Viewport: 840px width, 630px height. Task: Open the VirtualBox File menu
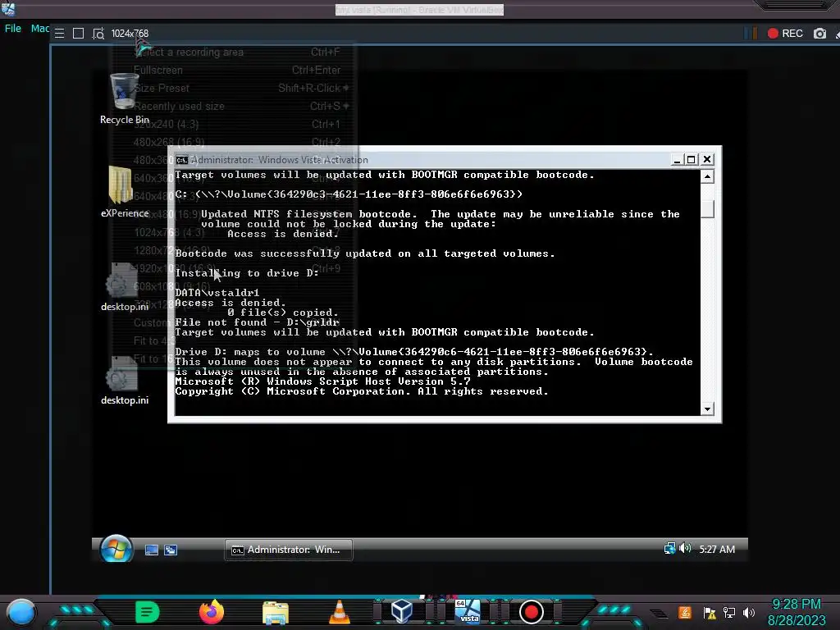click(x=13, y=29)
